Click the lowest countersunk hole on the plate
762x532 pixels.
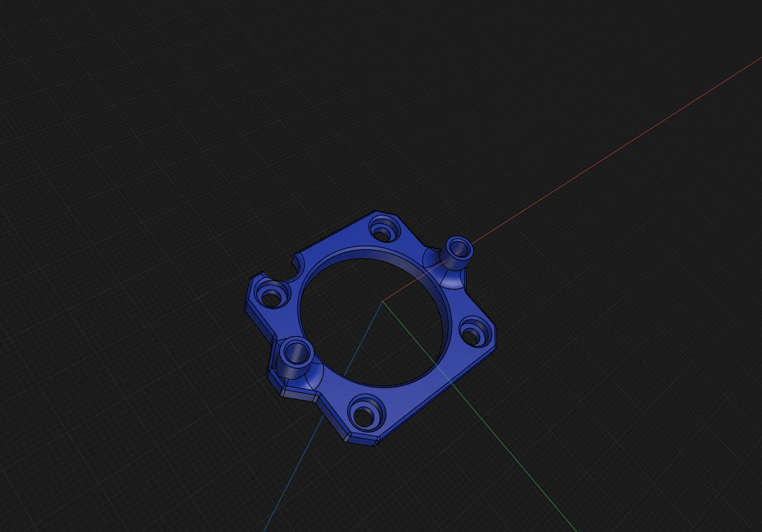(x=366, y=412)
